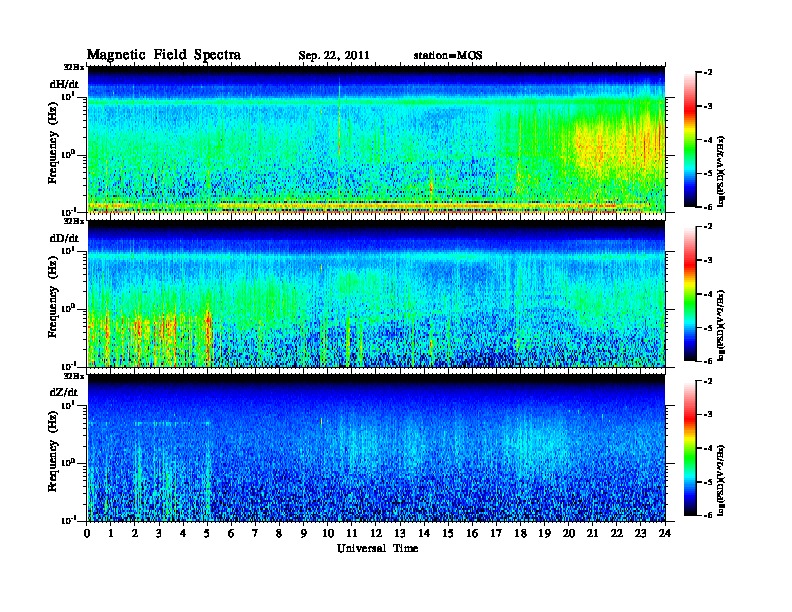792x612 pixels.
Task: Click the "21" tick on the Universal Time axis
Action: [x=592, y=533]
